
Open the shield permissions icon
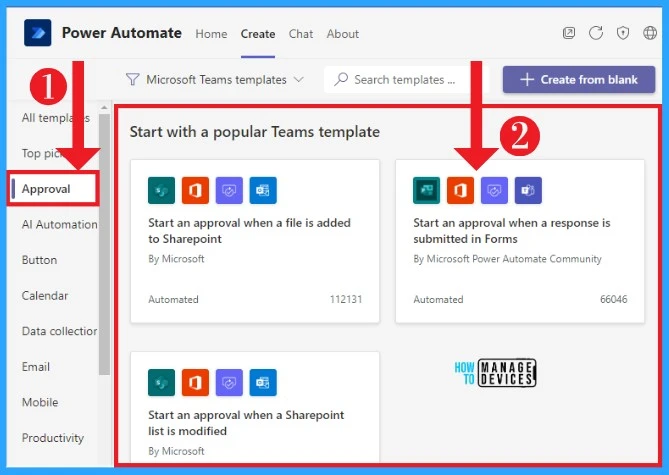click(x=623, y=33)
